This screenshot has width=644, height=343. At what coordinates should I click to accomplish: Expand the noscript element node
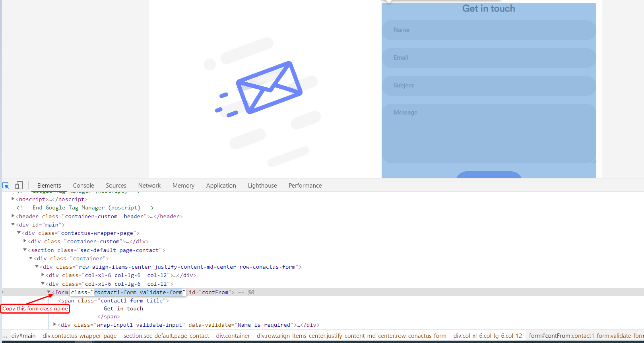(13, 199)
